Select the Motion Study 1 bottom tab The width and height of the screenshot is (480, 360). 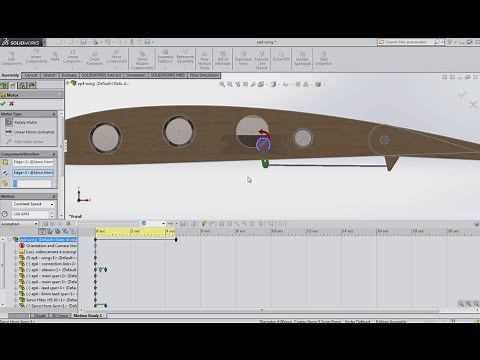(88, 315)
